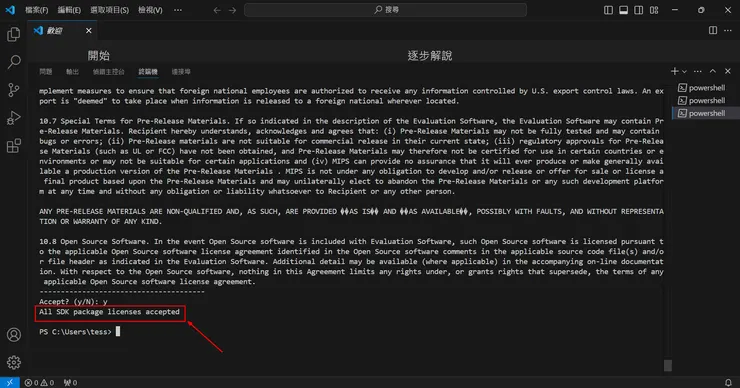Go back with the left arrow

pyautogui.click(x=217, y=10)
